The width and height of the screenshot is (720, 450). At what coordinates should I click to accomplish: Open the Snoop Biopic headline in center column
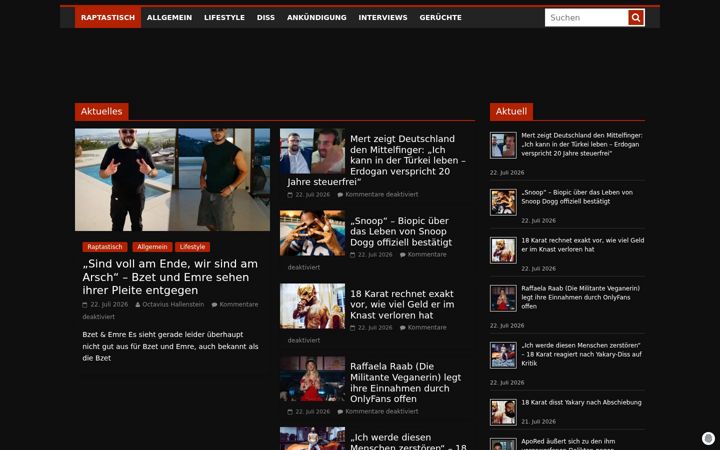click(x=401, y=231)
